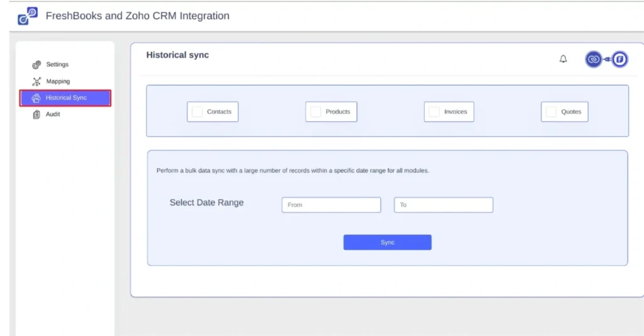This screenshot has height=336, width=644.
Task: Open the Settings menu item
Action: 57,64
